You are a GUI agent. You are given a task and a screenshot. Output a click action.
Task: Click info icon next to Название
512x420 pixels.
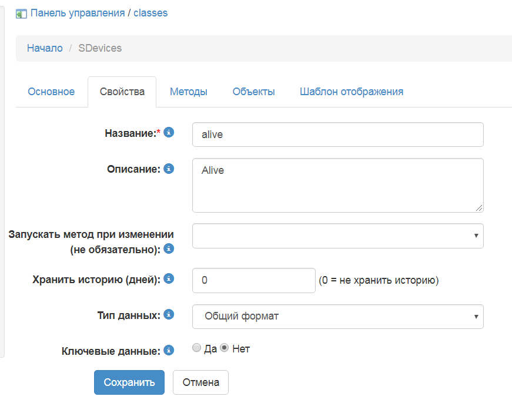(x=169, y=133)
